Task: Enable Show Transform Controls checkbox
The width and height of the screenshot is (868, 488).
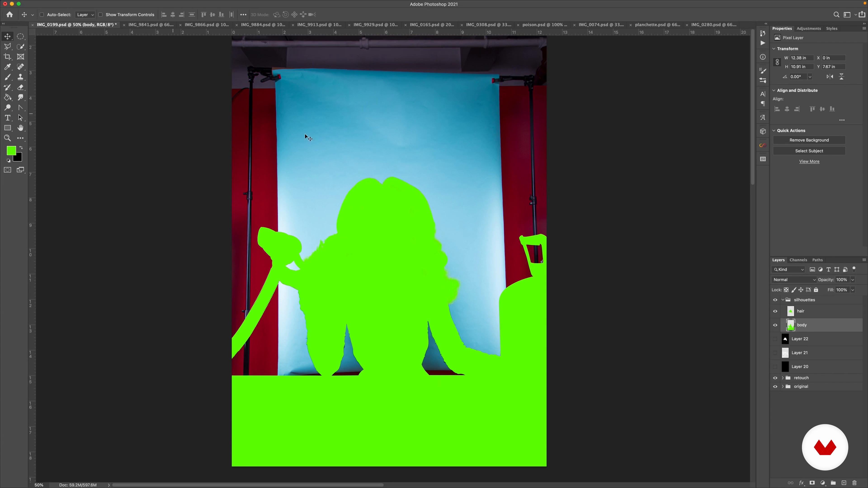Action: coord(100,15)
